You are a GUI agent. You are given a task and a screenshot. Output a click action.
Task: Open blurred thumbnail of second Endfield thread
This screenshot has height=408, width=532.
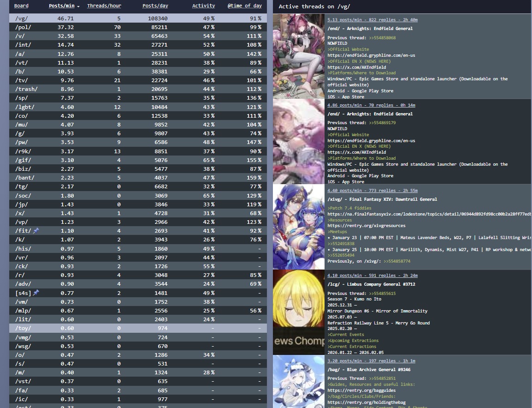click(x=299, y=142)
